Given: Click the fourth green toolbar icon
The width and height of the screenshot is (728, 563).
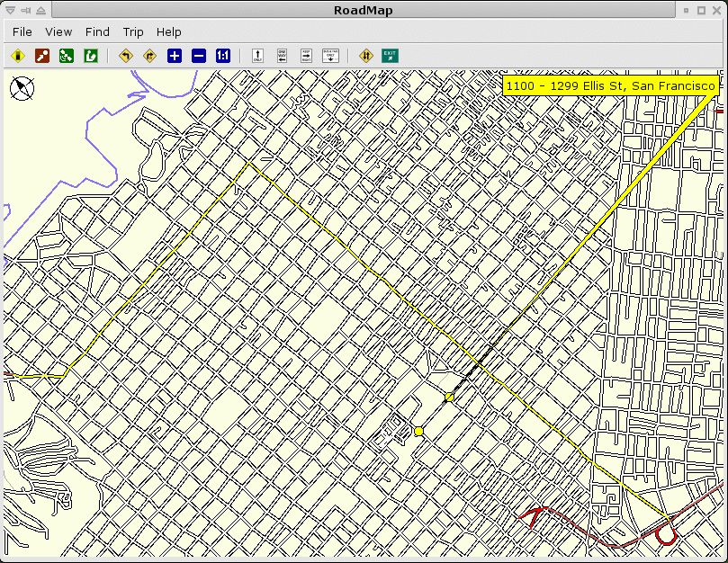Looking at the screenshot, I should click(x=91, y=56).
